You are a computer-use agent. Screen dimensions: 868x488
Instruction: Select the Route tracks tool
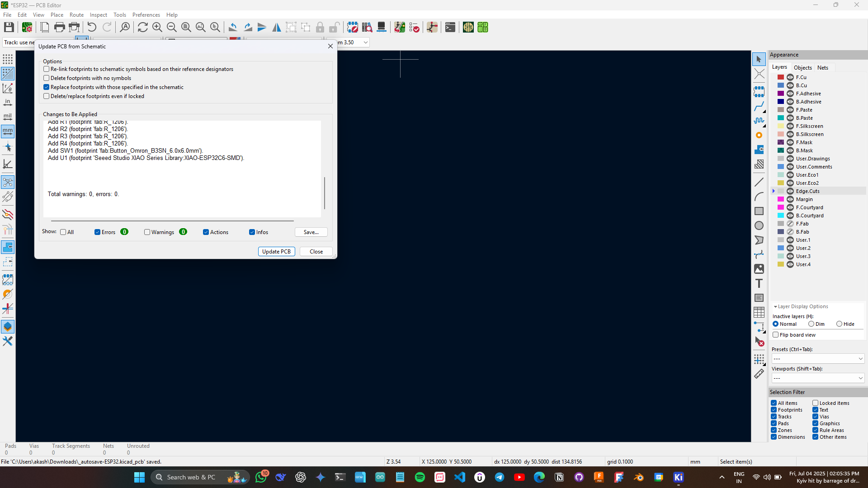coord(759,107)
